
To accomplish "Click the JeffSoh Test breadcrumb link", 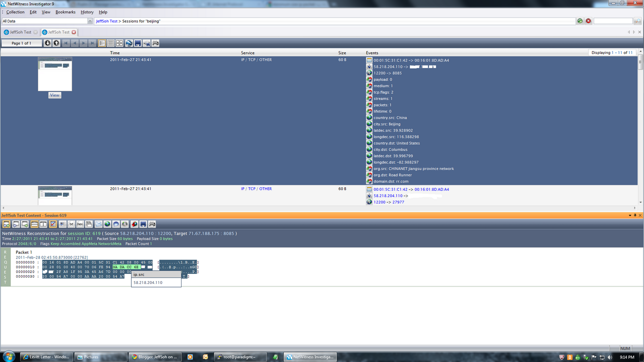I will coord(107,21).
